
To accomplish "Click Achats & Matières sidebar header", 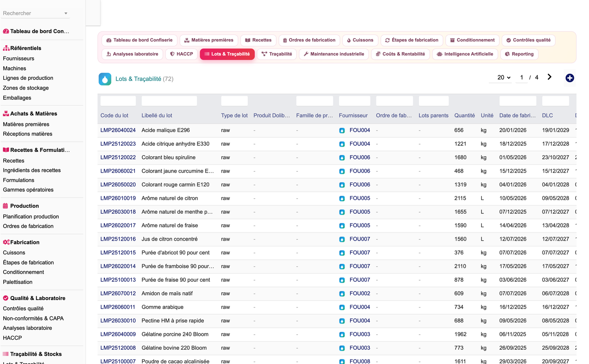I will 30,114.
